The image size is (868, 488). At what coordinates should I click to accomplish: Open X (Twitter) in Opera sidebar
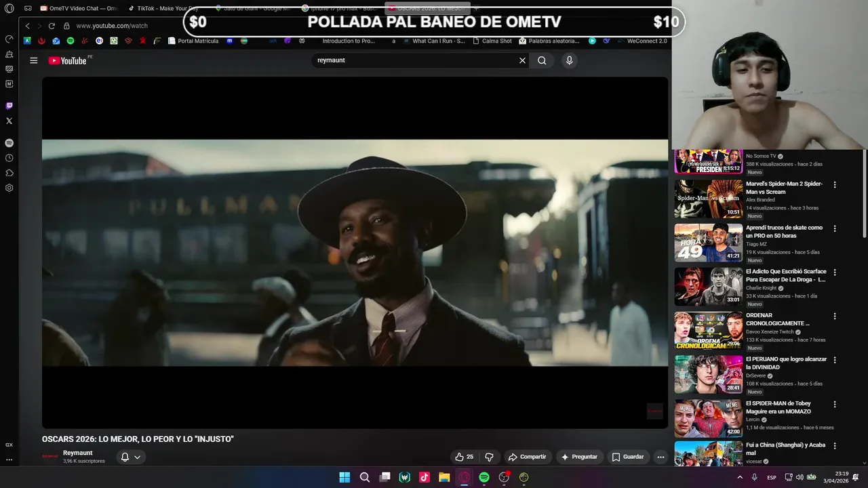click(9, 121)
